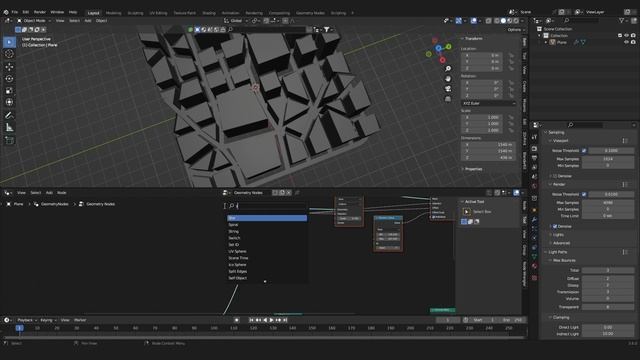Enable the Viewport Denoise checkbox
The width and height of the screenshot is (640, 360).
(555, 176)
